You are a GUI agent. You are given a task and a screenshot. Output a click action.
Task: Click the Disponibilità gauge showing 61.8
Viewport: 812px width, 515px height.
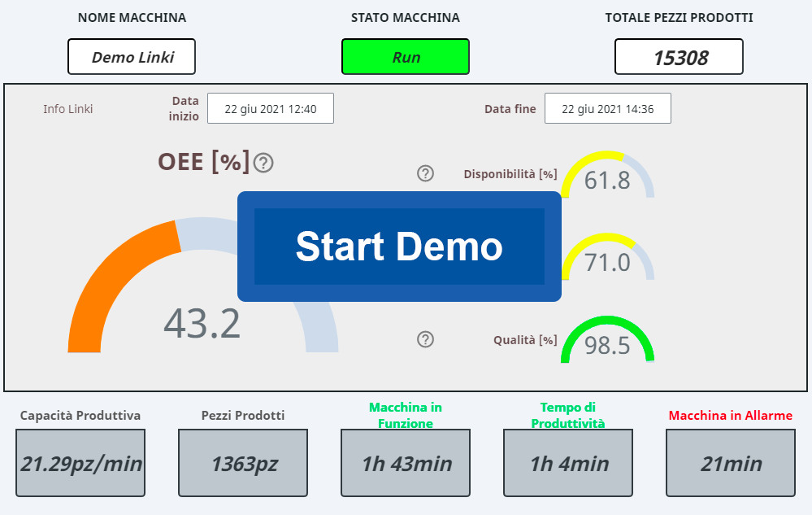(607, 175)
